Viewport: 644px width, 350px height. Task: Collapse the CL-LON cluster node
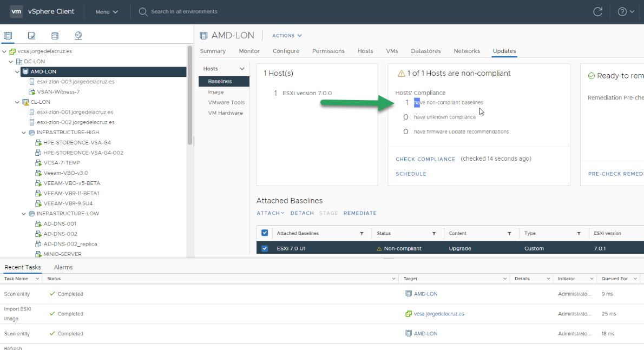pyautogui.click(x=17, y=102)
